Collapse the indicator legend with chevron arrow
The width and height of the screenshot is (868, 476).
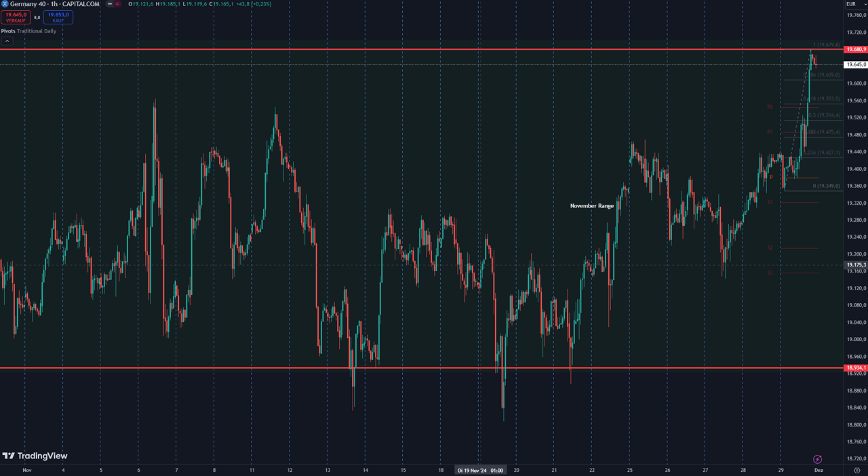[x=7, y=41]
